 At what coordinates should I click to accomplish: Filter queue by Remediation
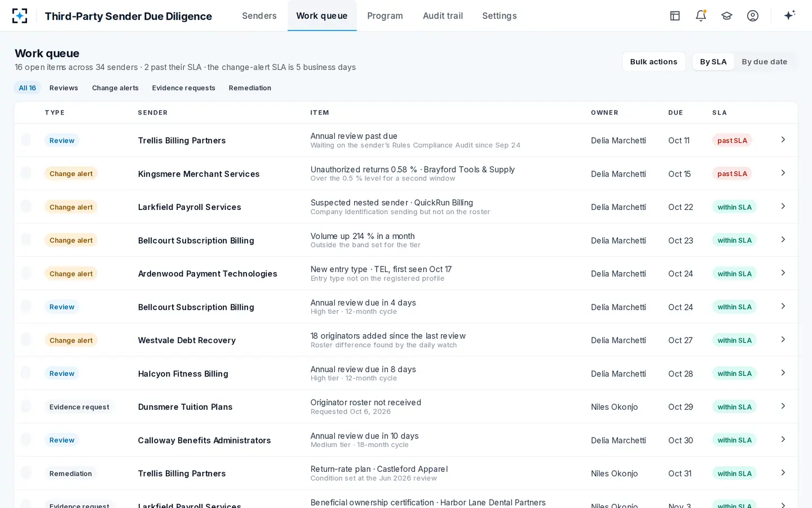point(250,88)
